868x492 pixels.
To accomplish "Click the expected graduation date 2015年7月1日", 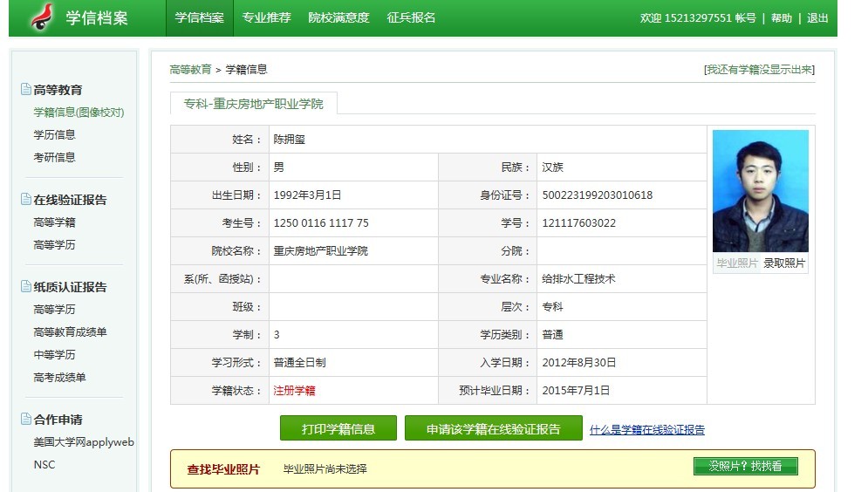I will pyautogui.click(x=576, y=391).
